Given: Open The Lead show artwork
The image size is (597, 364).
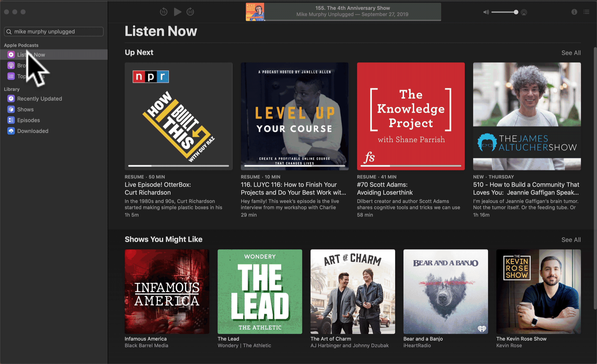Looking at the screenshot, I should pos(260,292).
